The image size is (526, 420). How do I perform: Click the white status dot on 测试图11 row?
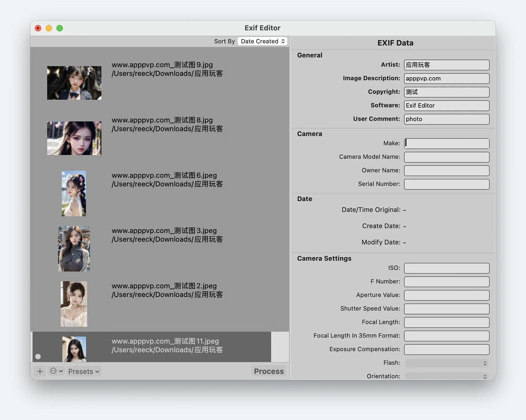coord(38,357)
